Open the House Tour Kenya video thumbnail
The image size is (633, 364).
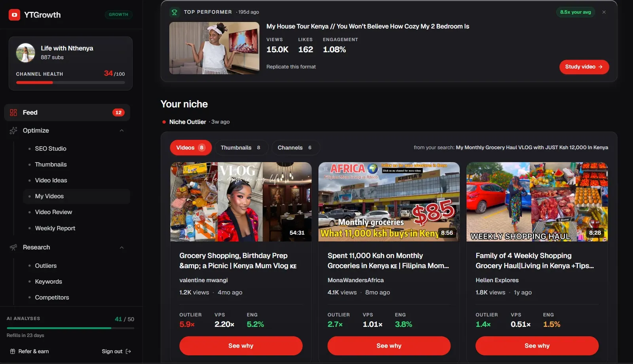(214, 48)
